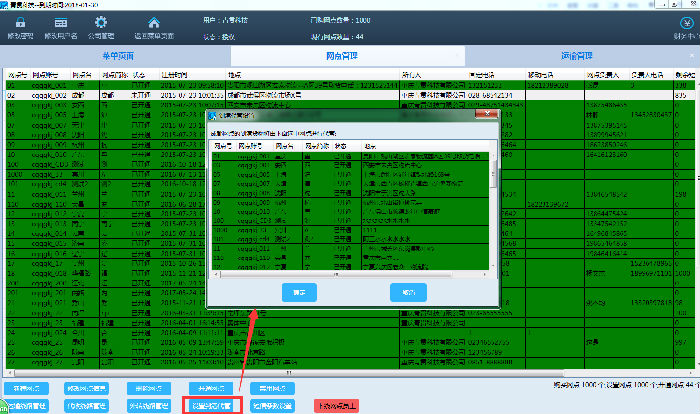
Task: Select the second row in the main table
Action: tap(300, 95)
